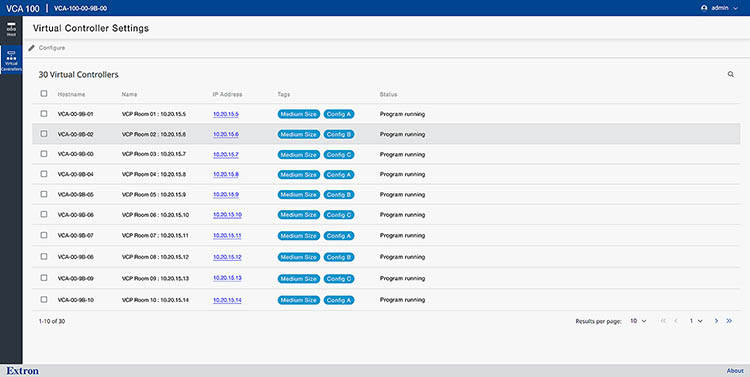The image size is (750, 377).
Task: Click Config A tag on Room 07
Action: point(339,236)
